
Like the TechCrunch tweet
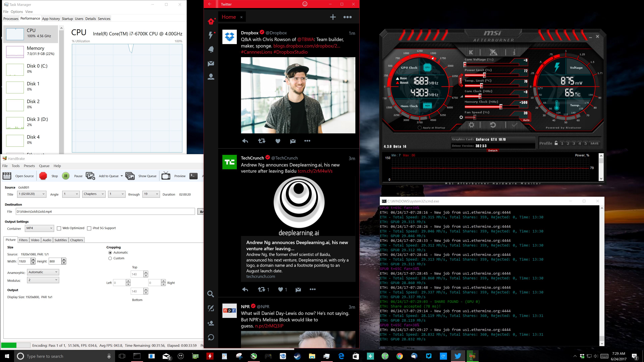pyautogui.click(x=281, y=289)
